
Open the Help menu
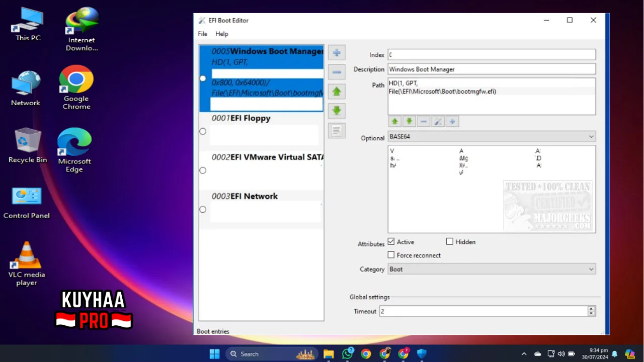(222, 34)
